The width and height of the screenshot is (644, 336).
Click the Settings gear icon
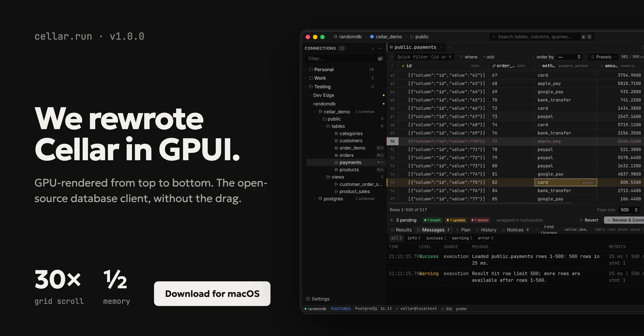click(308, 299)
